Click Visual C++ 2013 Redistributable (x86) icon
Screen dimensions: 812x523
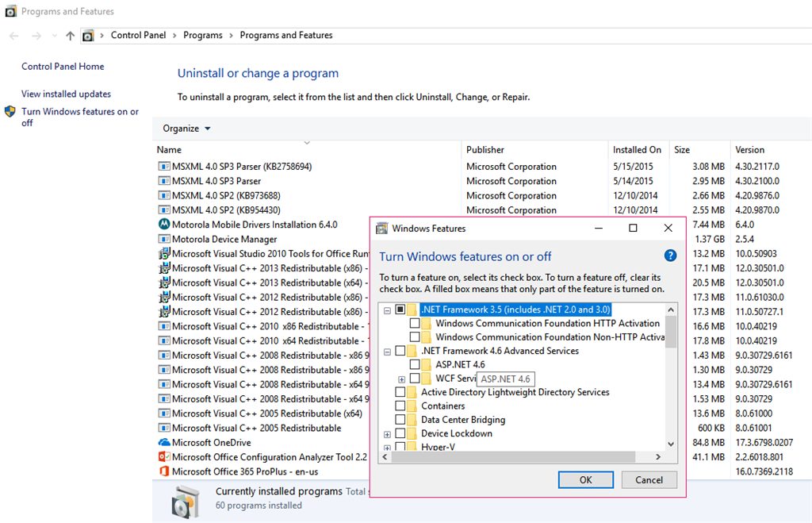(x=164, y=268)
